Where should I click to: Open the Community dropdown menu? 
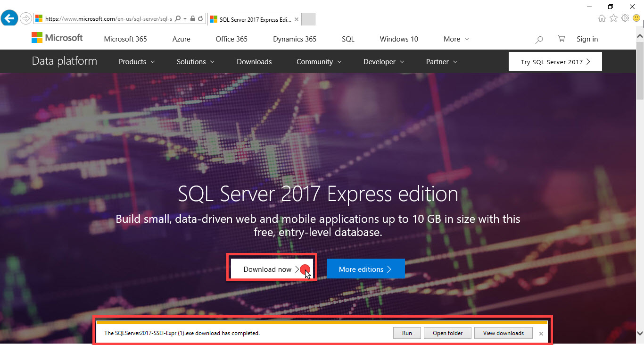pyautogui.click(x=319, y=61)
